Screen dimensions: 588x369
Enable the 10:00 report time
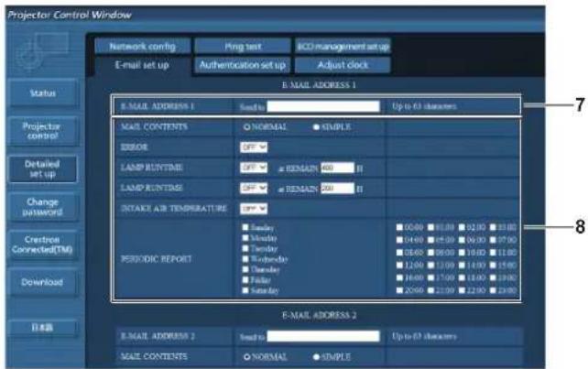click(462, 253)
